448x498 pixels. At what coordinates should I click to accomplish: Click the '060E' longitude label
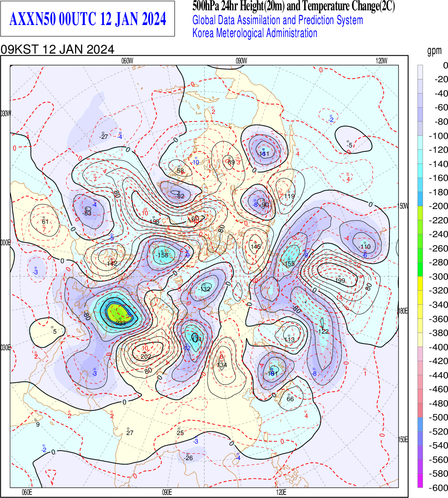click(x=27, y=492)
